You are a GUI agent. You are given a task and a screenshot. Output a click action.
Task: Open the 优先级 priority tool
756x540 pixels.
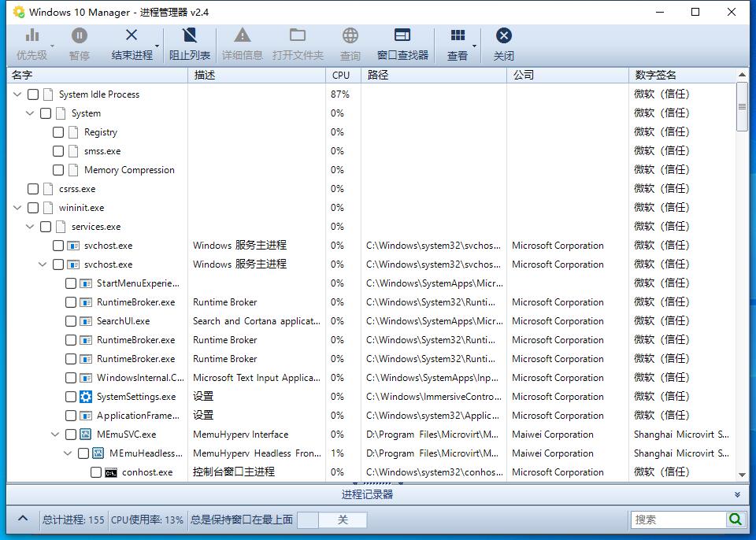pyautogui.click(x=31, y=44)
